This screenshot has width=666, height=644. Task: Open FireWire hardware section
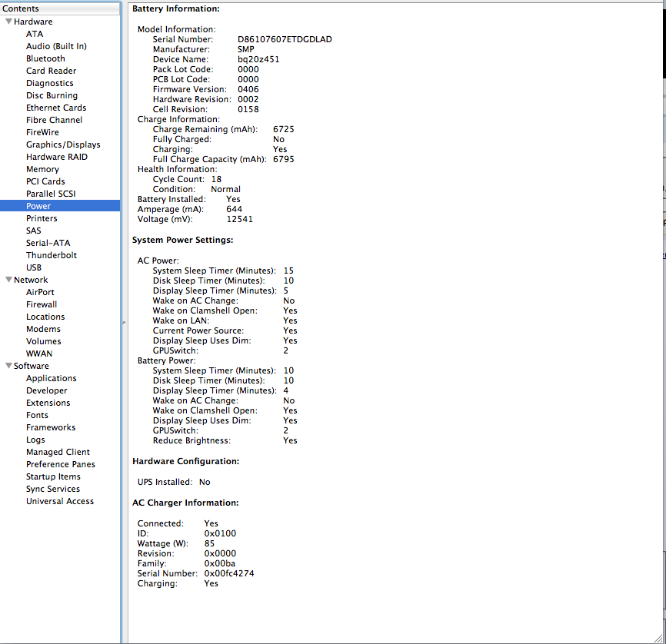(x=42, y=132)
